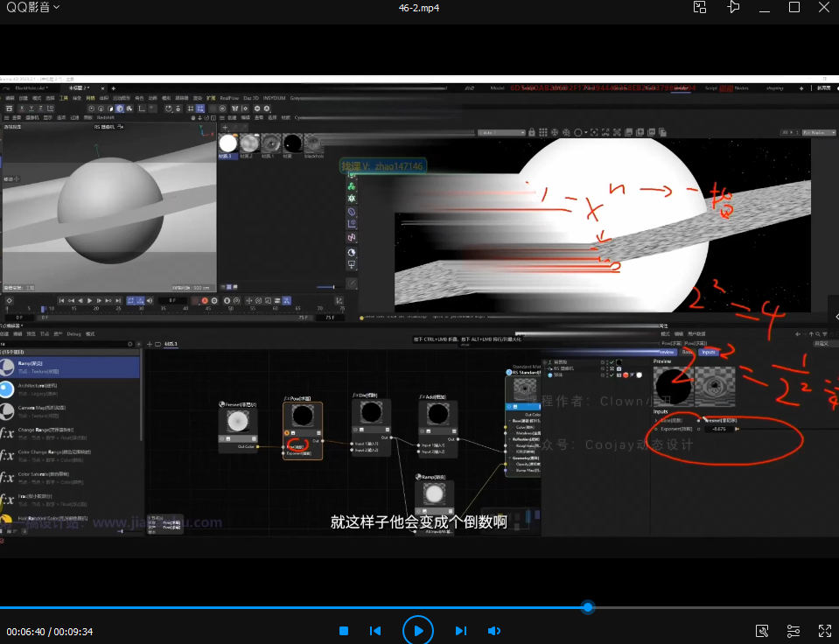
Task: Click the 46-2.mp4 title text
Action: [x=418, y=8]
